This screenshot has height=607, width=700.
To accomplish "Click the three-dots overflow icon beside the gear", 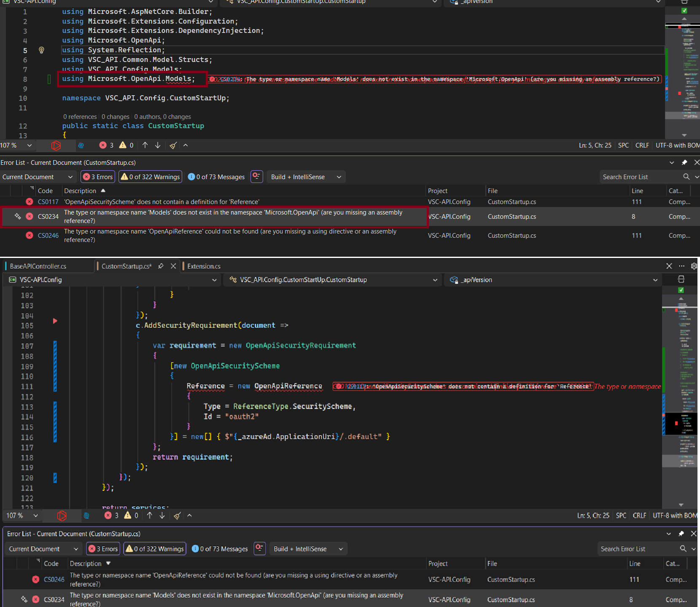I will click(681, 266).
